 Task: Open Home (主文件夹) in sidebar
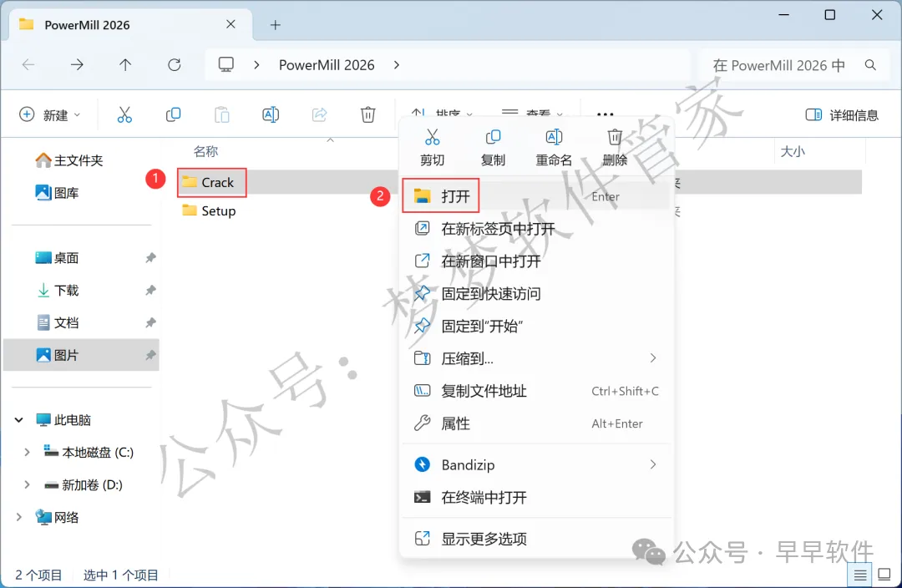69,160
